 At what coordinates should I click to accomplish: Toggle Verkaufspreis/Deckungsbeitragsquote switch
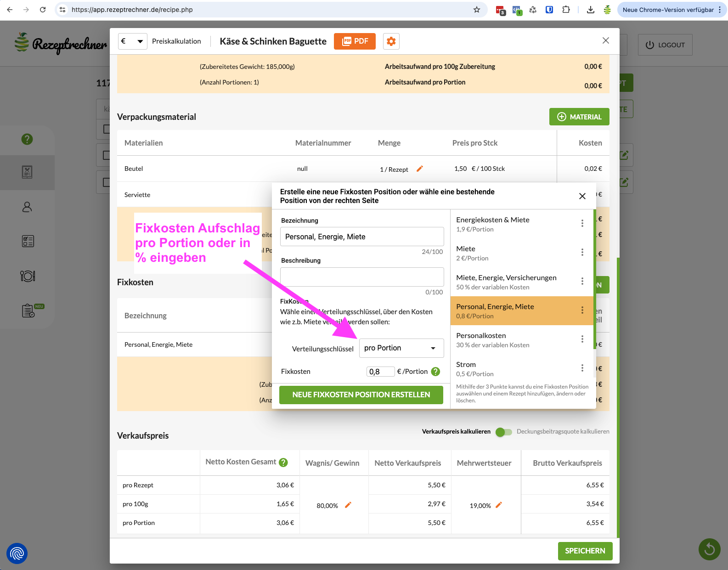click(503, 432)
